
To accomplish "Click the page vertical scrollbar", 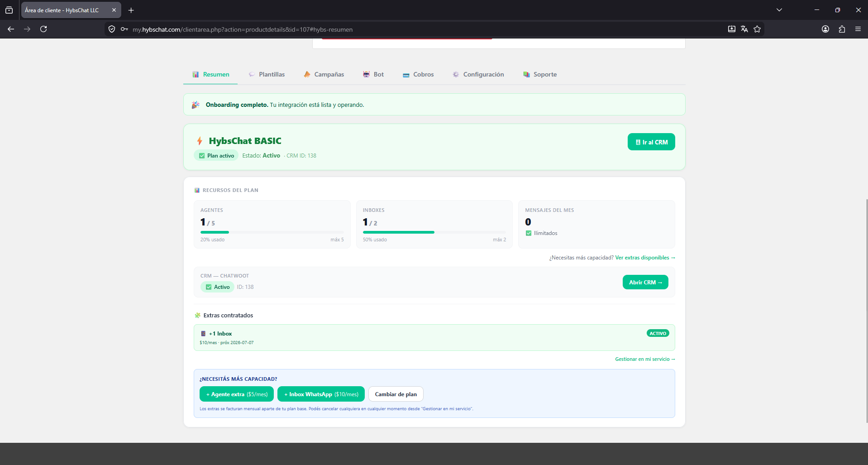I will coord(866,311).
